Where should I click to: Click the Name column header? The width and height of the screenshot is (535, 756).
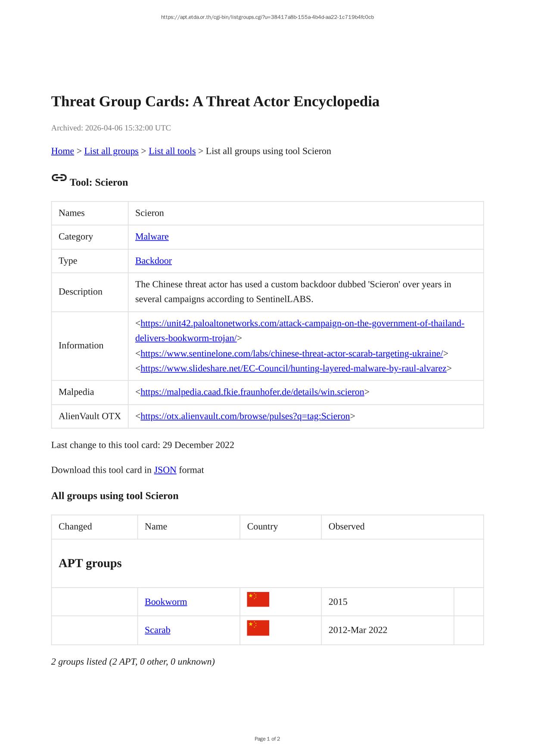(156, 527)
